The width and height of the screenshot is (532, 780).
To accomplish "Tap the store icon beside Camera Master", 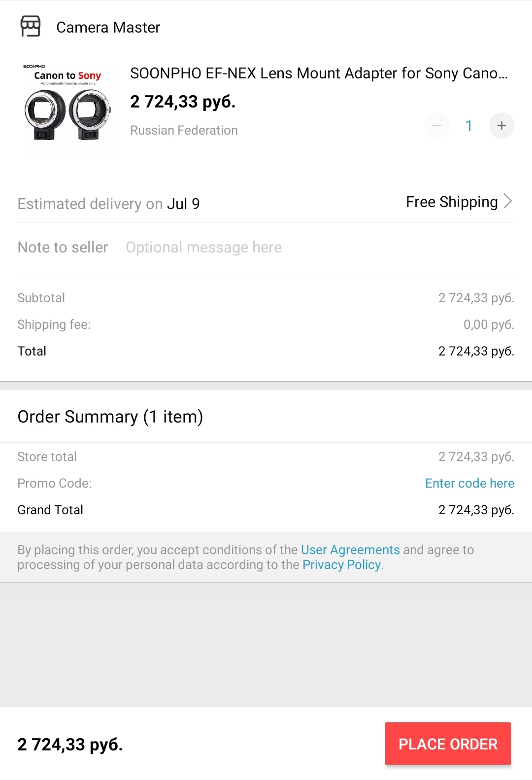I will (x=31, y=27).
